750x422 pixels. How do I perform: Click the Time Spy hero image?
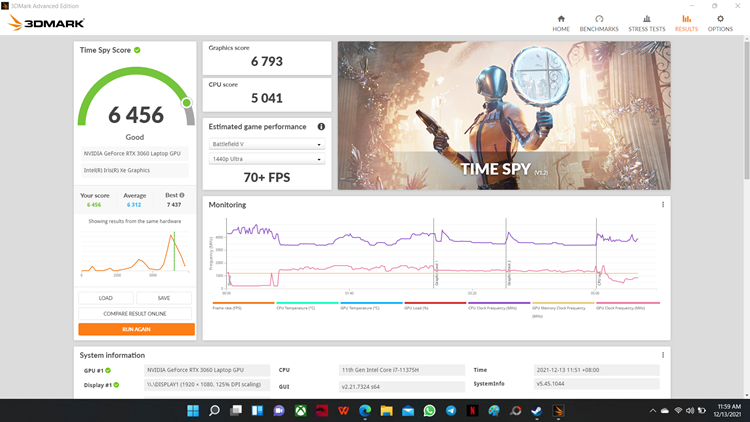[504, 115]
